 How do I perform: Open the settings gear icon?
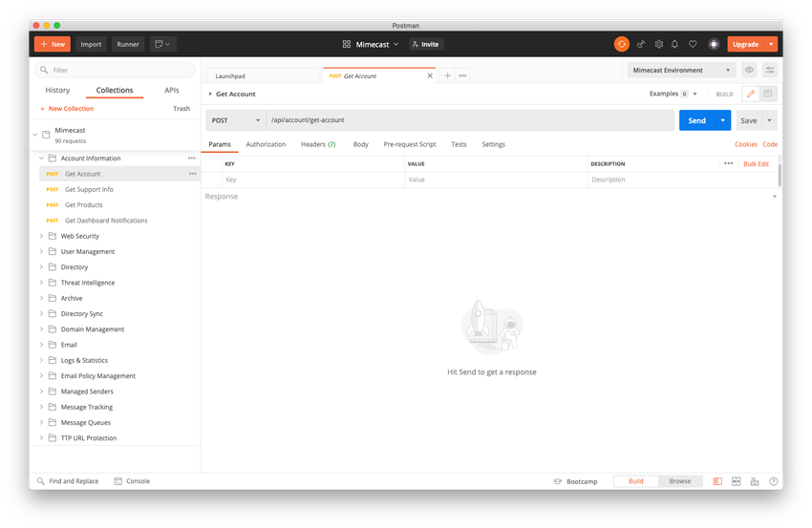tap(658, 45)
